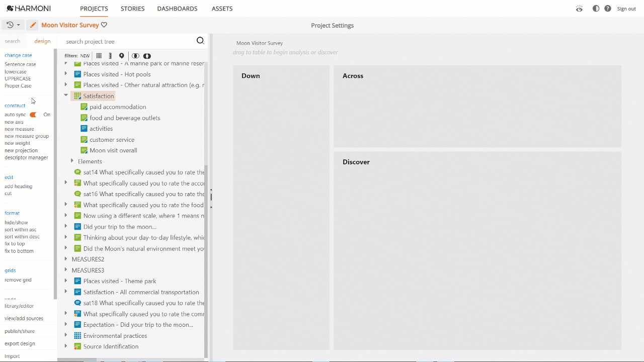The height and width of the screenshot is (362, 644).
Task: Click the magnifier search icon
Action: coord(200,41)
